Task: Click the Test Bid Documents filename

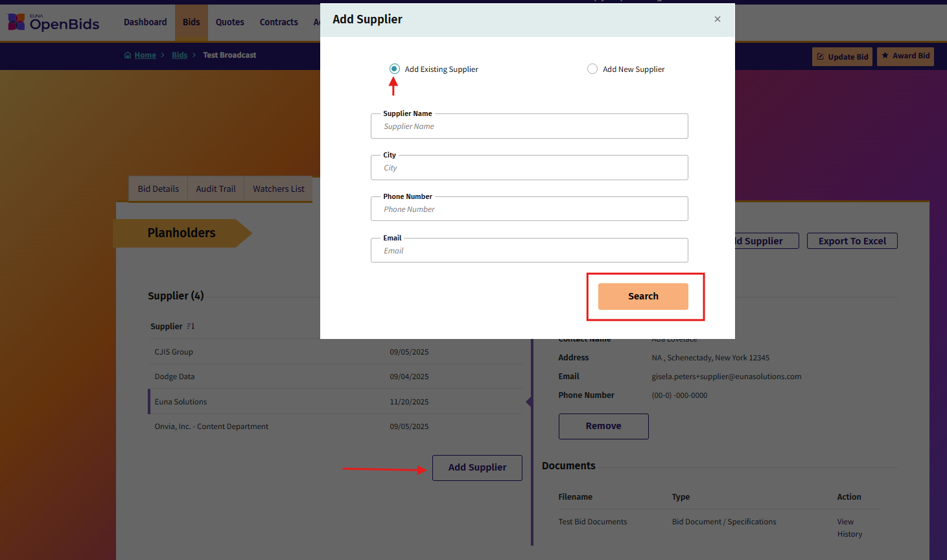Action: (x=592, y=522)
